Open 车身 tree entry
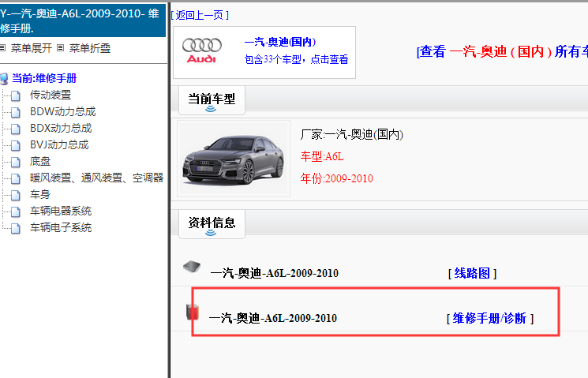Image resolution: width=588 pixels, height=378 pixels. 40,195
